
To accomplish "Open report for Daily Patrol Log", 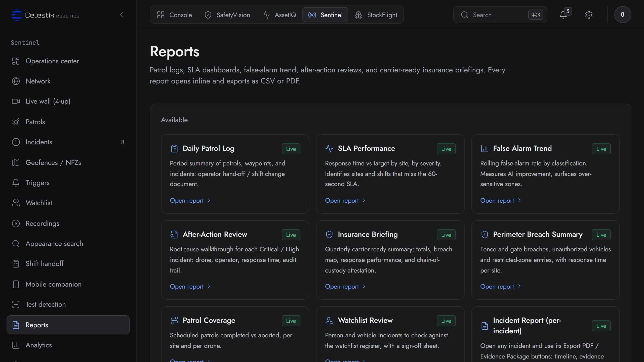I will pos(190,201).
